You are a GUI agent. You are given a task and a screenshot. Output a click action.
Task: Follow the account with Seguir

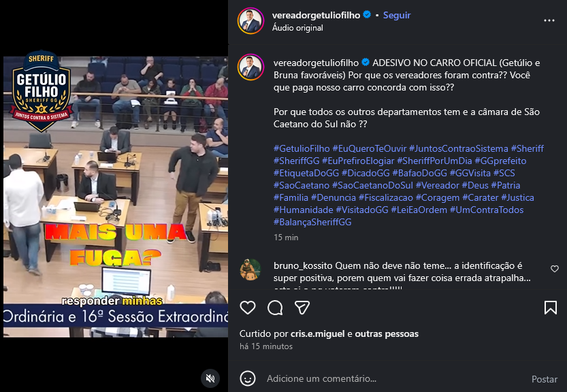(x=397, y=15)
